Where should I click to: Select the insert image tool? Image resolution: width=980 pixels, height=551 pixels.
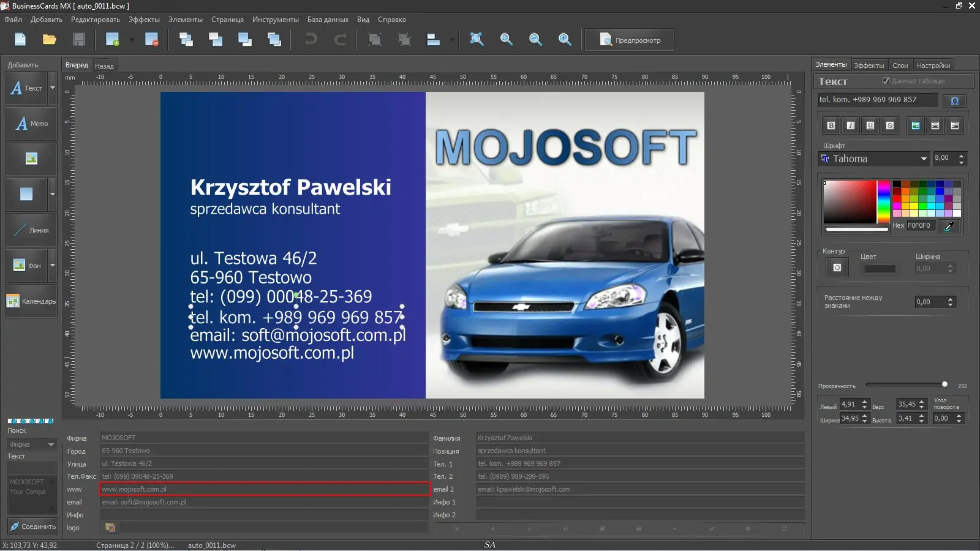[x=31, y=159]
